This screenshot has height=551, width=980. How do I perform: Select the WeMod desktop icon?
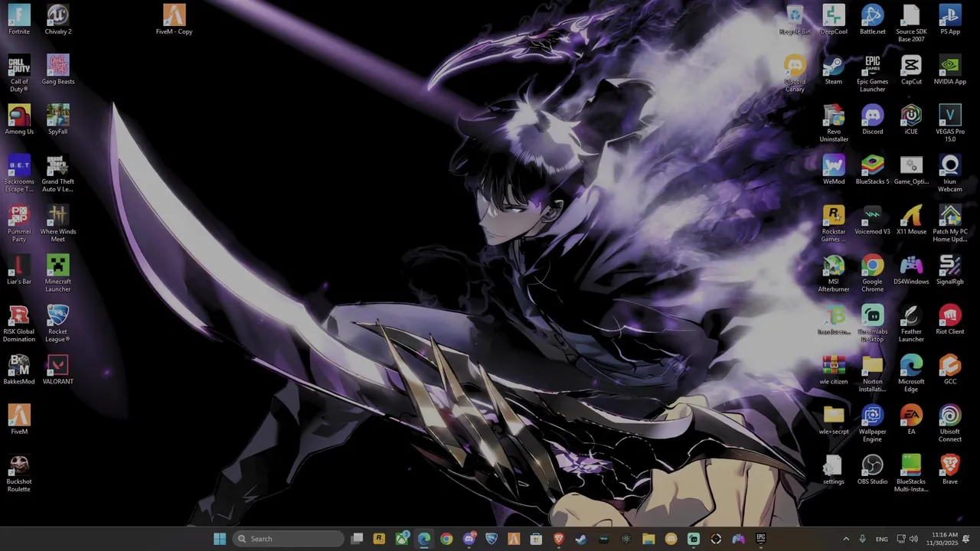(x=834, y=170)
